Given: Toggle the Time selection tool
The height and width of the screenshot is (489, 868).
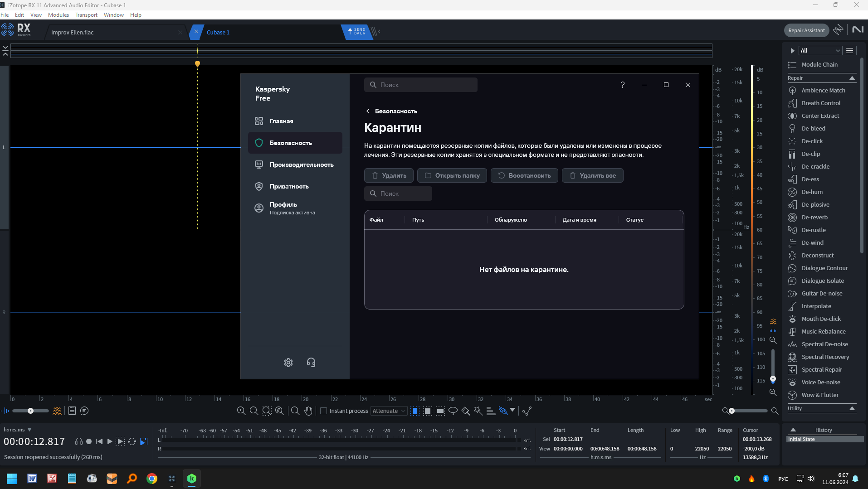Looking at the screenshot, I should click(x=415, y=411).
